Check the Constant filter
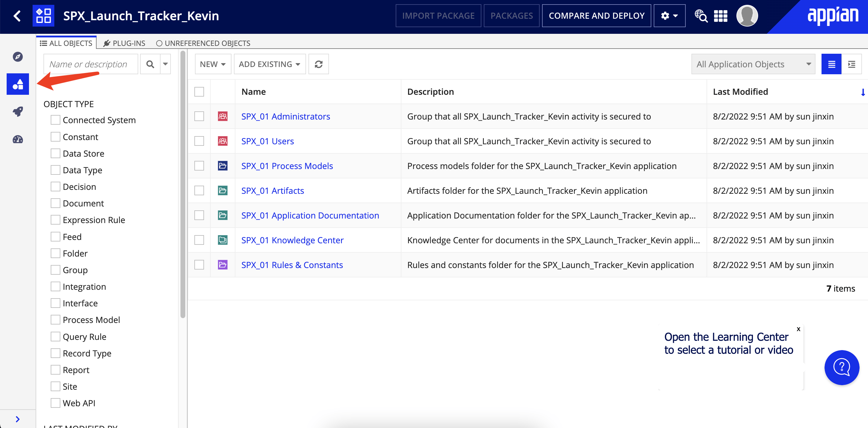 click(55, 137)
